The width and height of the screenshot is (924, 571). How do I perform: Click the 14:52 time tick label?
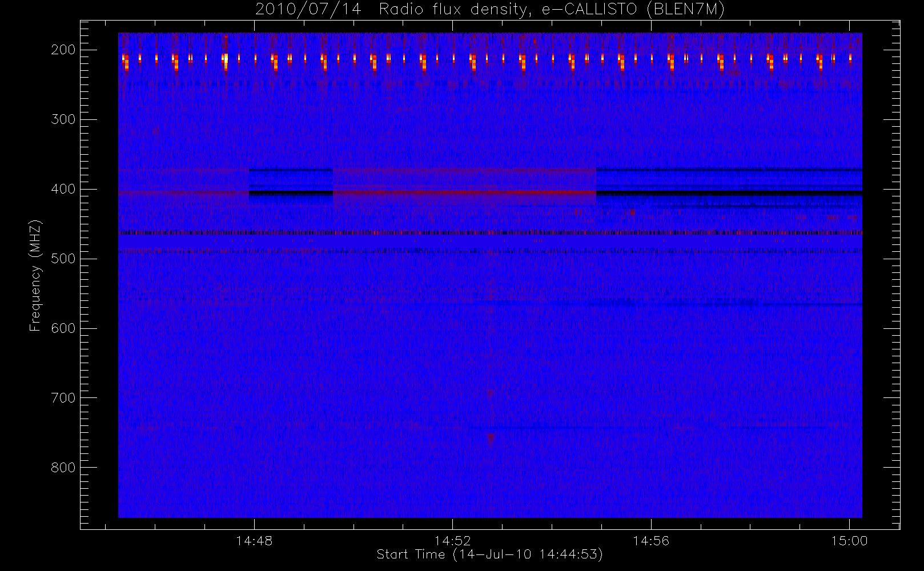click(x=453, y=541)
